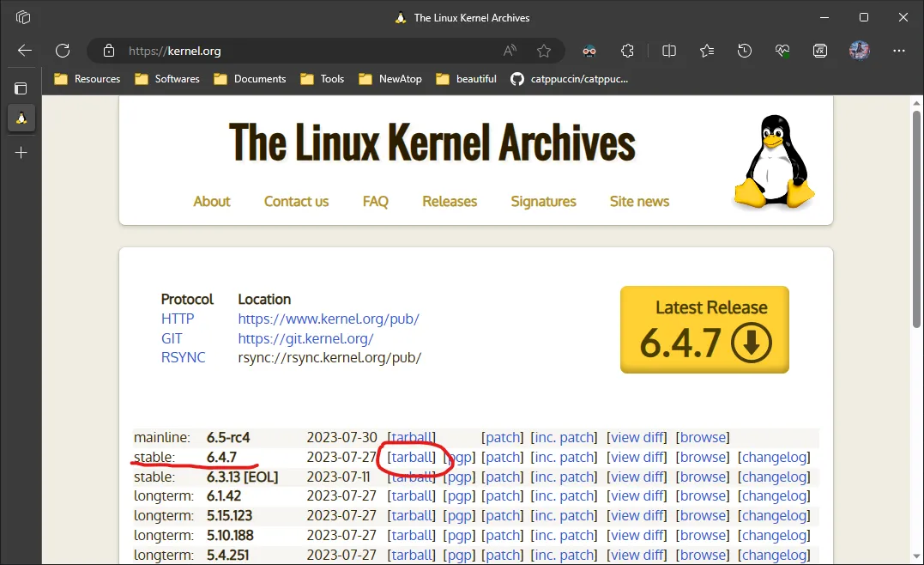Refresh the kernel.org page
Image resolution: width=924 pixels, height=565 pixels.
coord(63,51)
